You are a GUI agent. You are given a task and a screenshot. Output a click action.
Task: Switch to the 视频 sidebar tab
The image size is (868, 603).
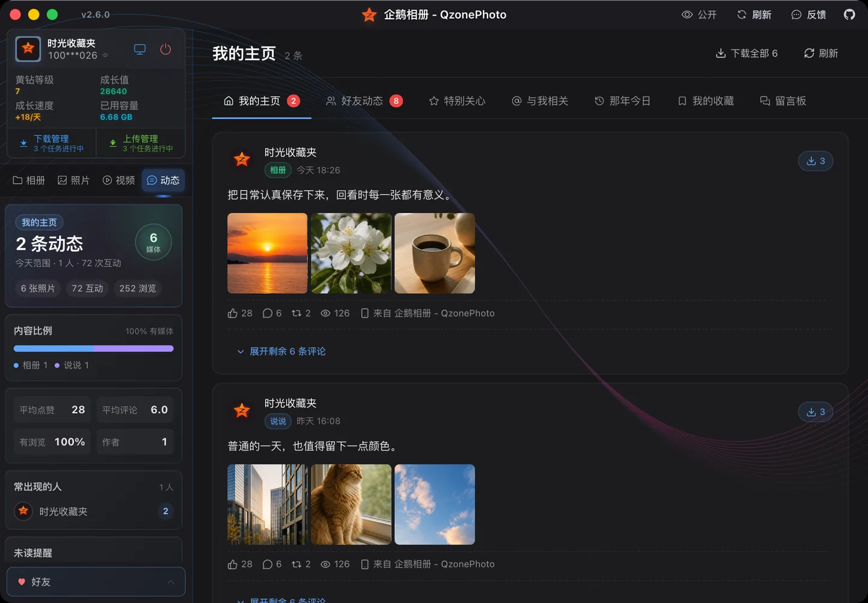[x=119, y=180]
